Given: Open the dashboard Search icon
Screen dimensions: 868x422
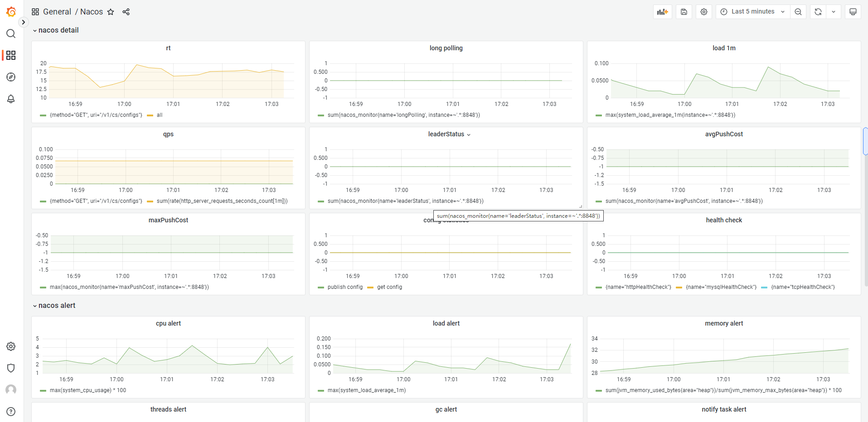Looking at the screenshot, I should (x=11, y=34).
